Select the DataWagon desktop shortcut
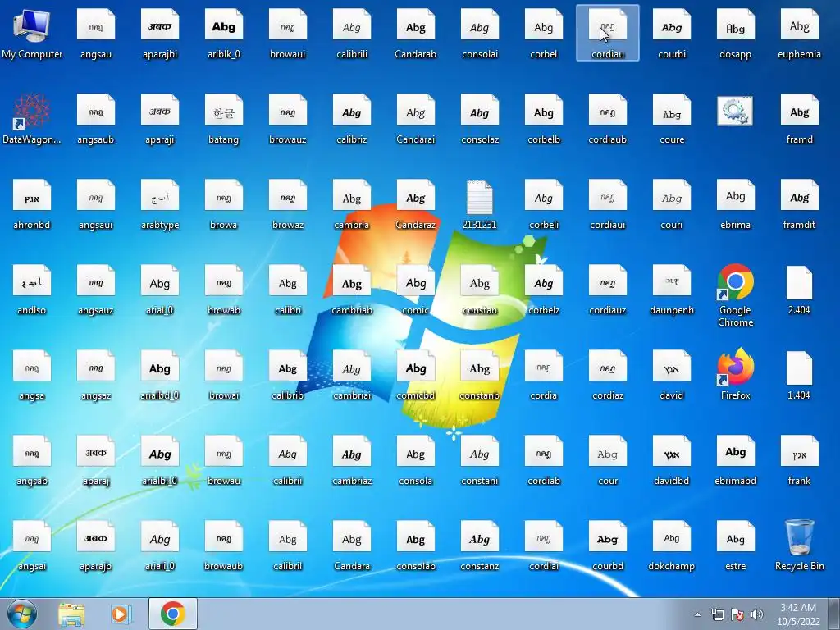Image resolution: width=840 pixels, height=630 pixels. pyautogui.click(x=32, y=118)
